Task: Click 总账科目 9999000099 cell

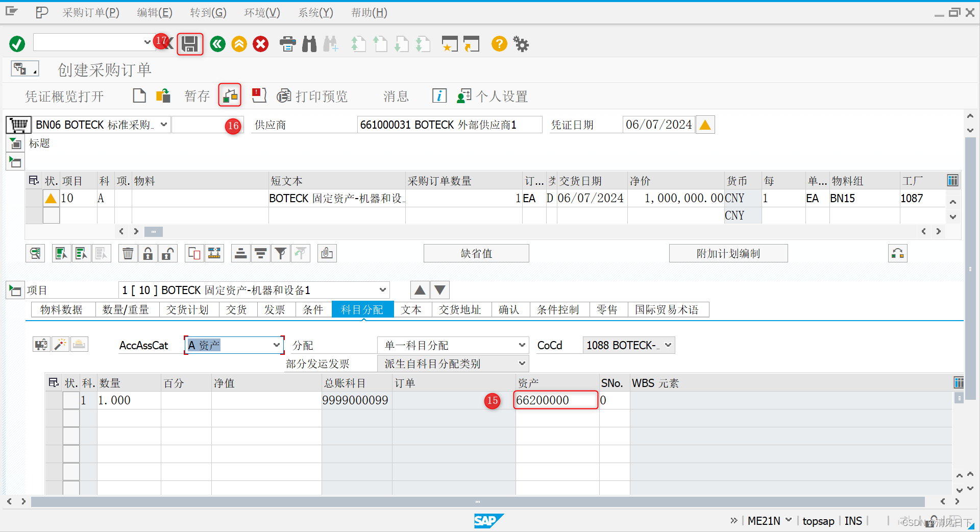Action: (356, 400)
